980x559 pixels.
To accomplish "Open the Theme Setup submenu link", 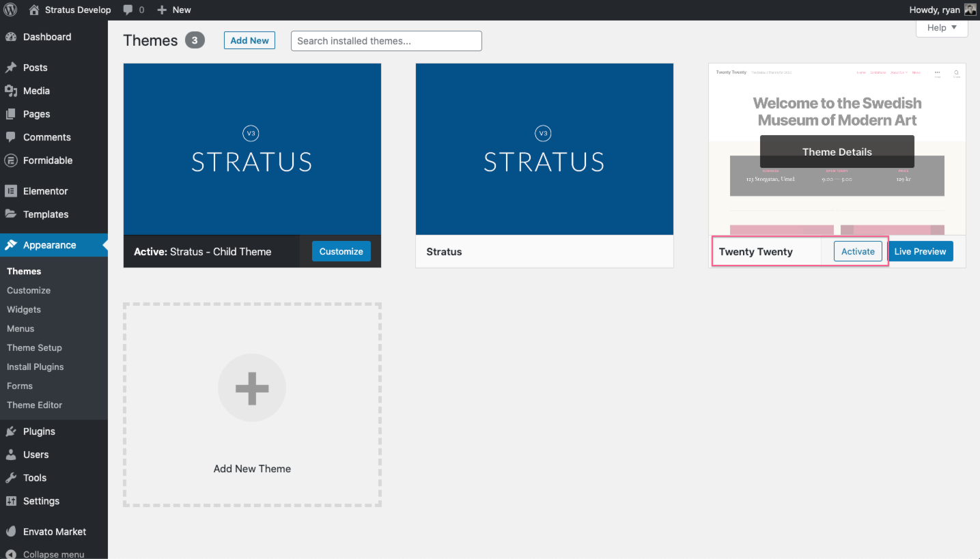I will [34, 347].
